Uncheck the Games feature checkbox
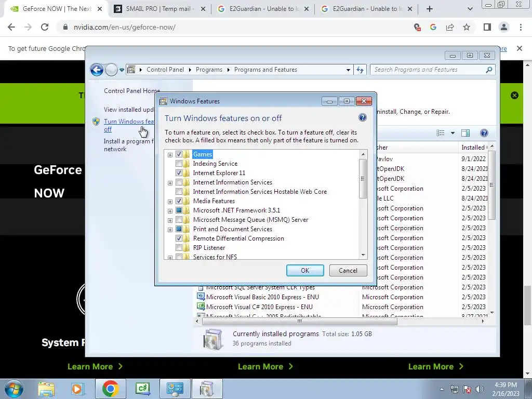The image size is (532, 399). click(179, 154)
